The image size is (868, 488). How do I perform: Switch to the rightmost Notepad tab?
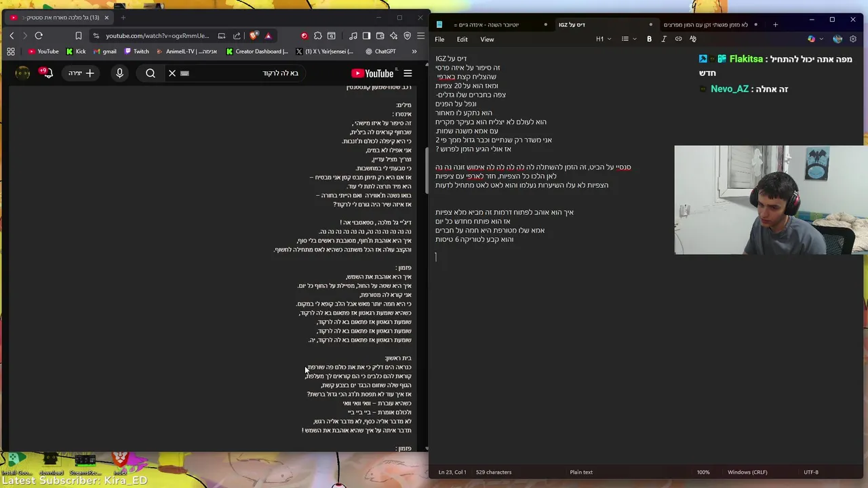click(709, 25)
